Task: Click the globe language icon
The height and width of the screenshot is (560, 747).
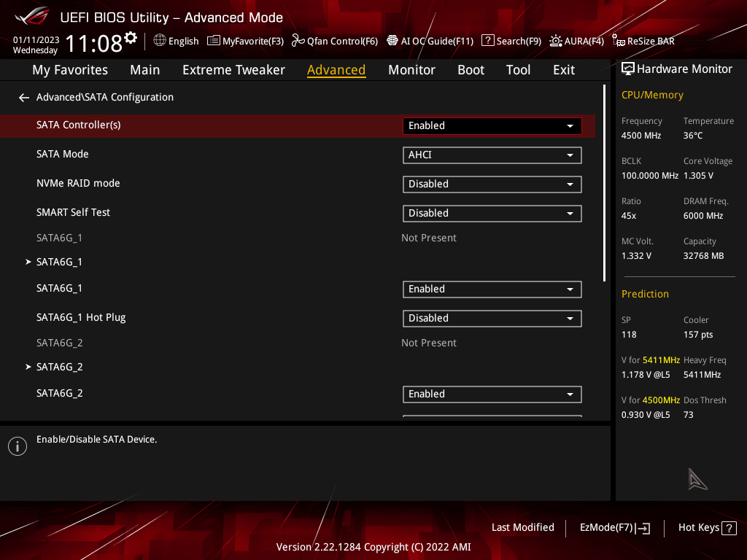Action: click(160, 41)
